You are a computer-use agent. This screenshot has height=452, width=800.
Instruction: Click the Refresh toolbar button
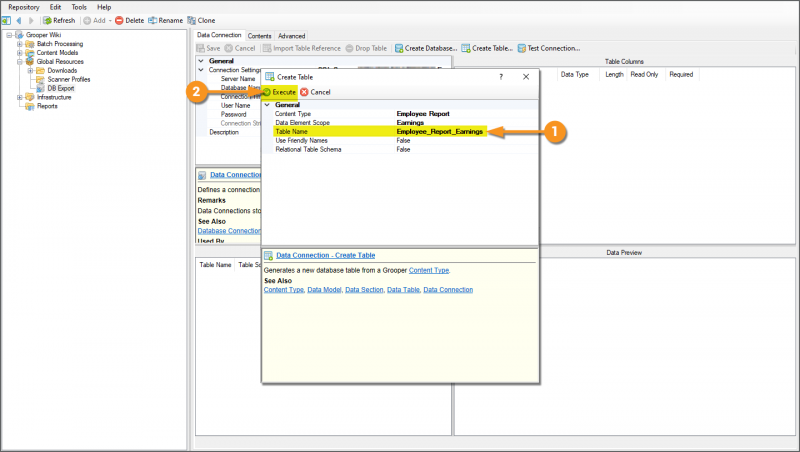59,20
